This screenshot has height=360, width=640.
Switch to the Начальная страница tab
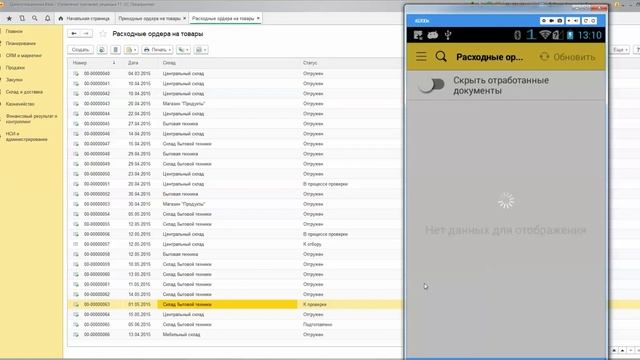pos(84,18)
